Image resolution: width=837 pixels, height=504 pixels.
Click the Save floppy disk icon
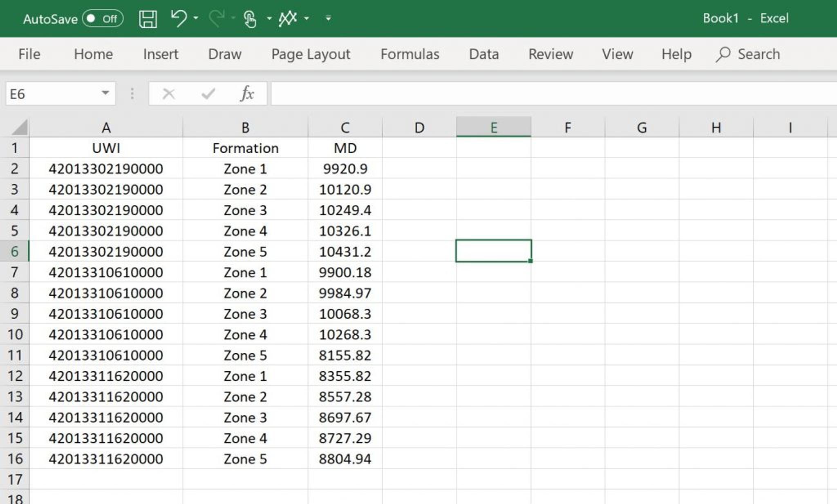[148, 19]
